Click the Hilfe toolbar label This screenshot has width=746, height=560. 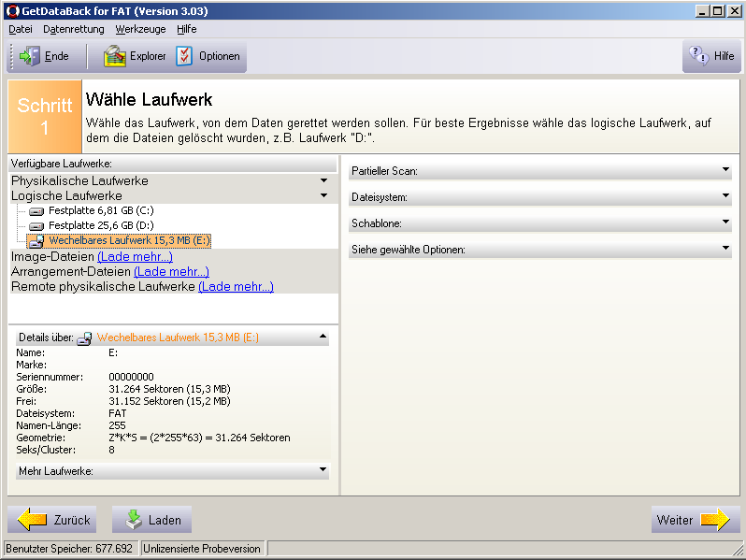click(x=724, y=56)
